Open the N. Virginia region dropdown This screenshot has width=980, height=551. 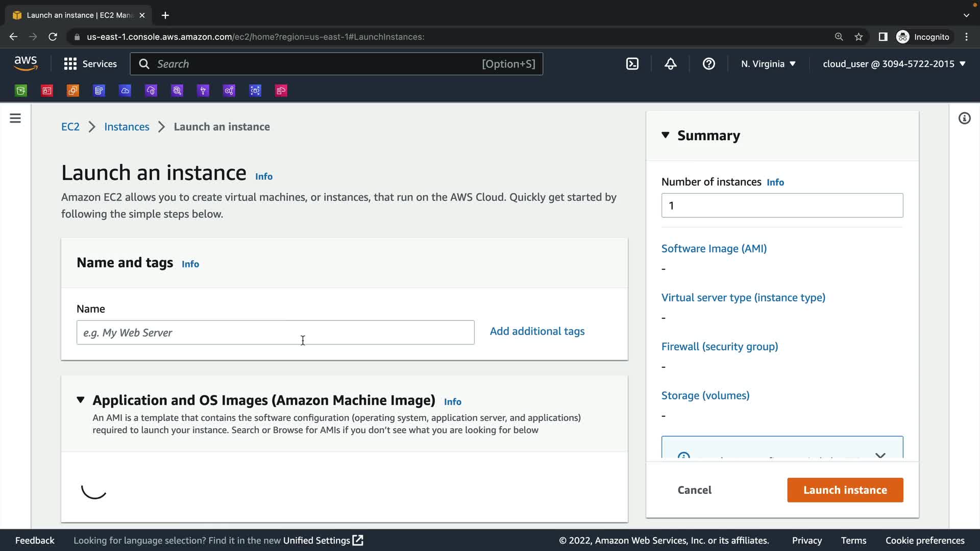coord(768,64)
